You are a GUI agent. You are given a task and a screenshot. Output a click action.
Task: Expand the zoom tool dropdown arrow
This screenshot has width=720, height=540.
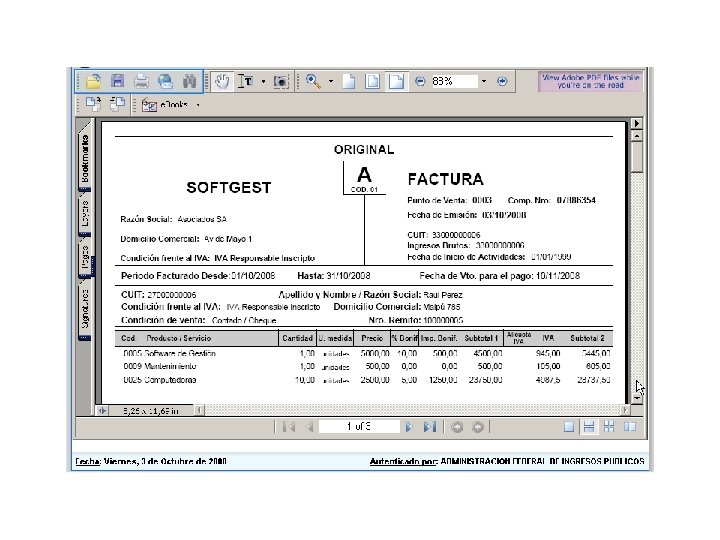click(x=331, y=82)
